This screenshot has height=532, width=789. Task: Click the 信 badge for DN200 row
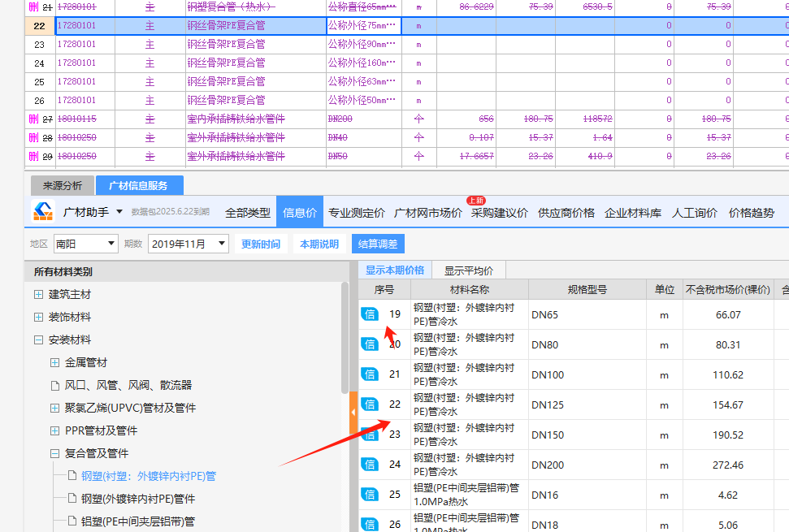370,465
